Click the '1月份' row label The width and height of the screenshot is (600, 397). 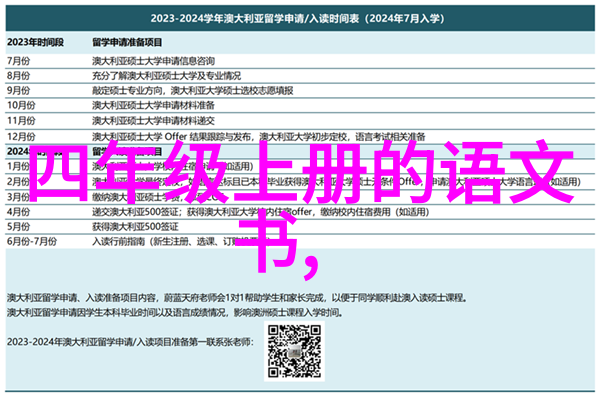pos(18,166)
